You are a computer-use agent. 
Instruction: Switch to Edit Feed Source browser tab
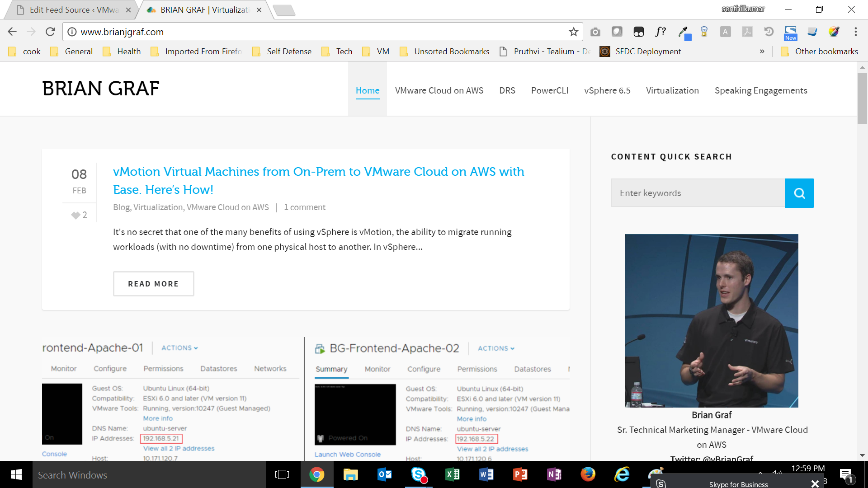pos(72,10)
